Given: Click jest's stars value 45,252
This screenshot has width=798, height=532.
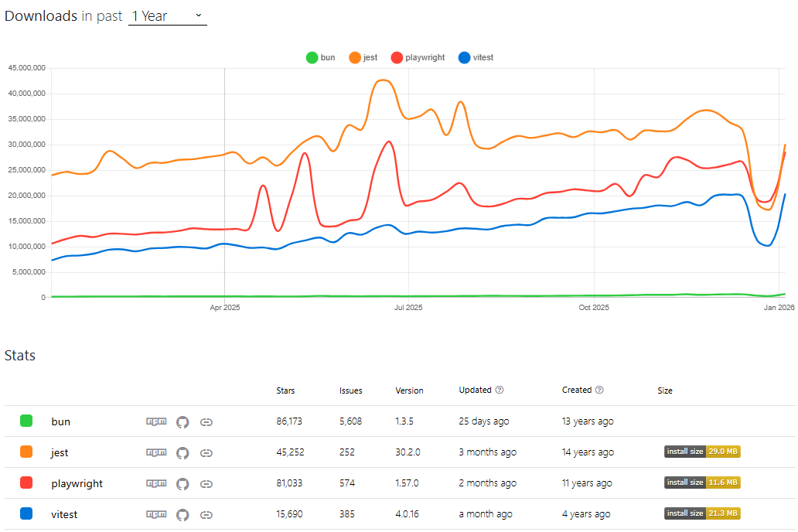Looking at the screenshot, I should coord(290,452).
